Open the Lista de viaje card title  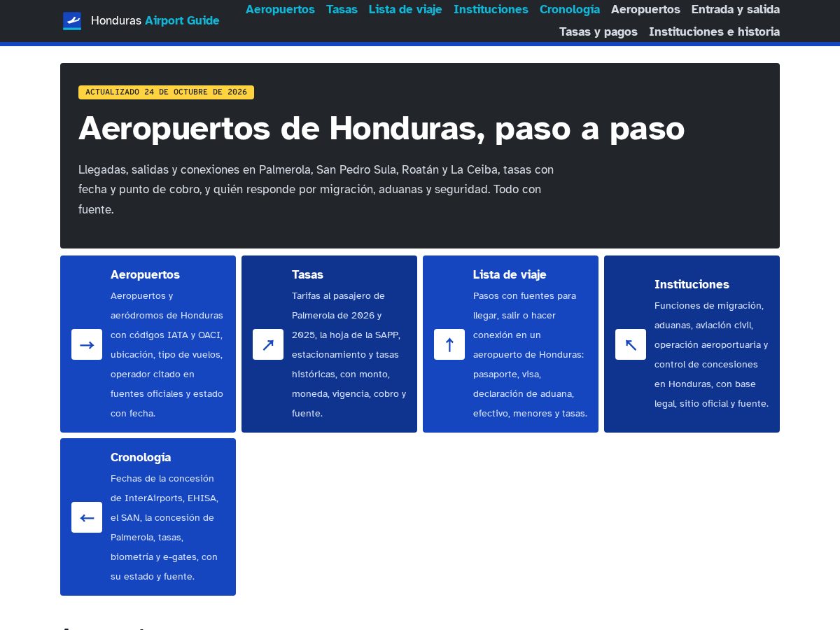click(x=510, y=274)
